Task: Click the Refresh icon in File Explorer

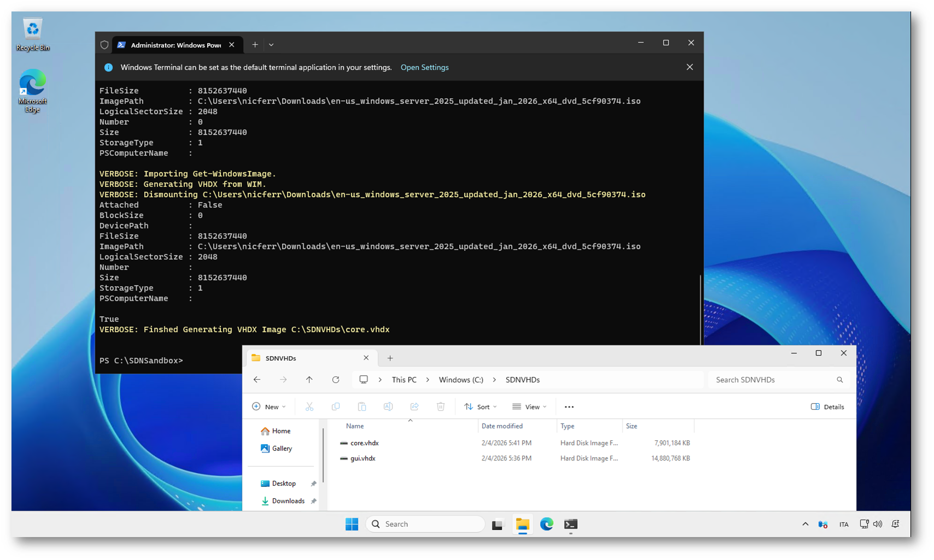Action: coord(336,380)
